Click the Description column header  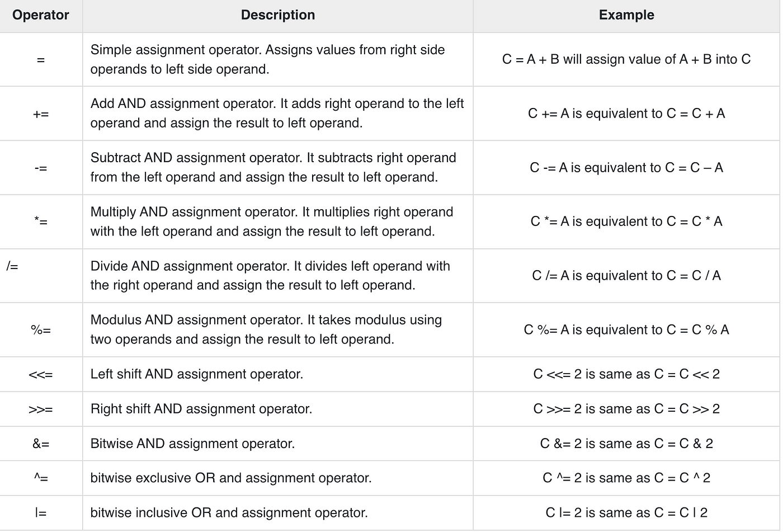pos(278,15)
